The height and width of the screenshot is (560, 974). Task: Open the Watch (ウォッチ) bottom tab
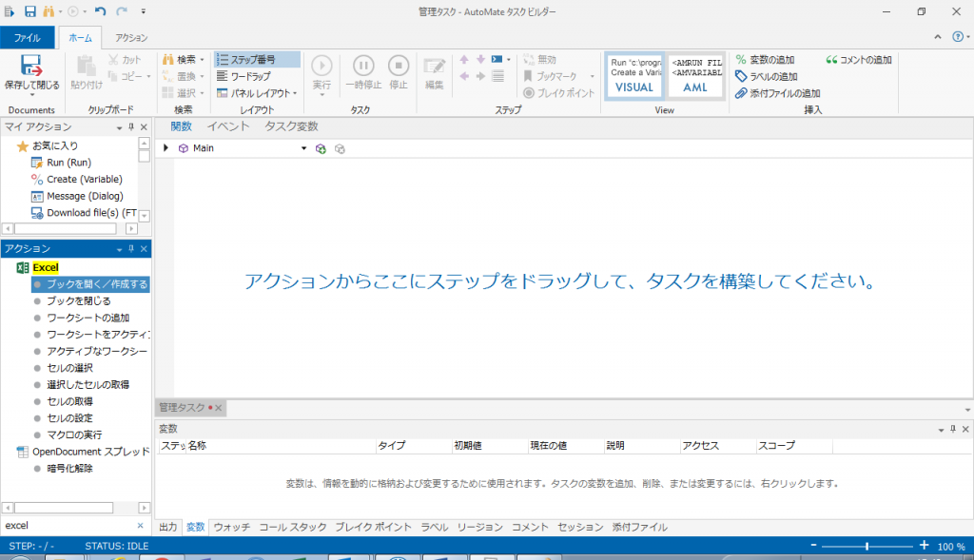(x=232, y=527)
